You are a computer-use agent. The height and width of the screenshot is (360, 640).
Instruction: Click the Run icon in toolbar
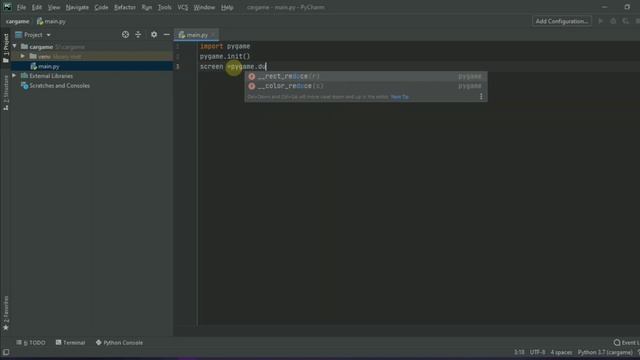tap(601, 21)
